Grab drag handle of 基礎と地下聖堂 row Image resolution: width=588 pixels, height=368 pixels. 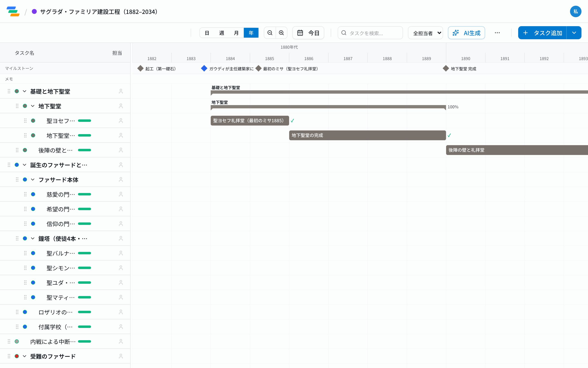click(x=9, y=91)
